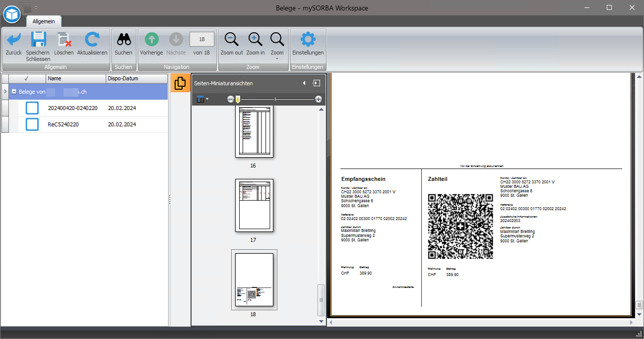Click the greyed-out Nächste down arrow

tap(176, 40)
